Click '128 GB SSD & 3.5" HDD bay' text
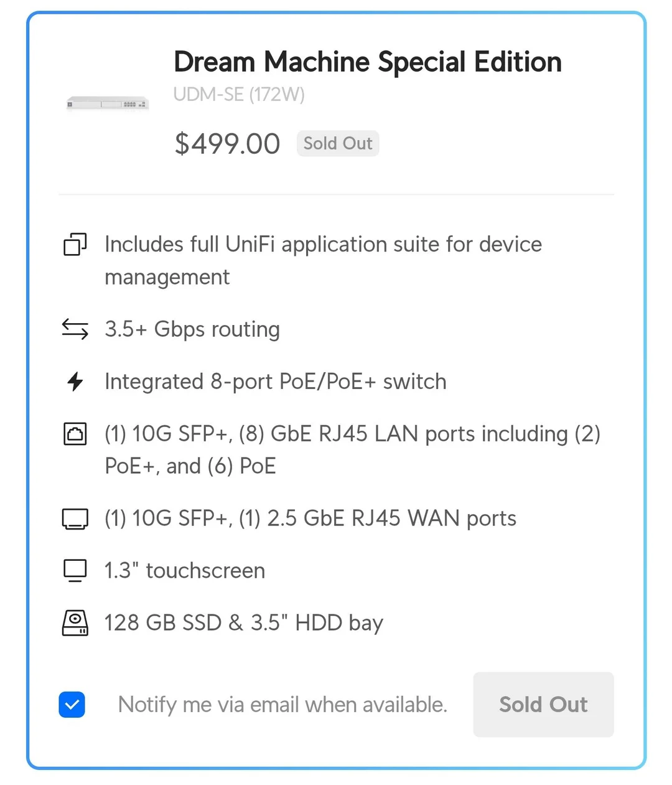The width and height of the screenshot is (672, 785). [x=244, y=623]
